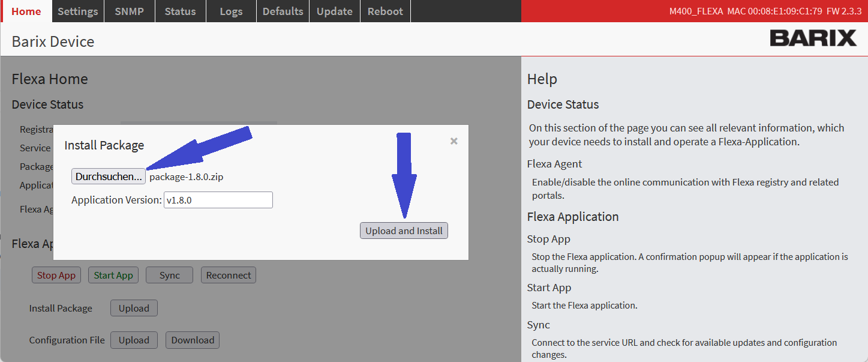Click Upload next to Install Package
The width and height of the screenshot is (868, 362).
(134, 308)
